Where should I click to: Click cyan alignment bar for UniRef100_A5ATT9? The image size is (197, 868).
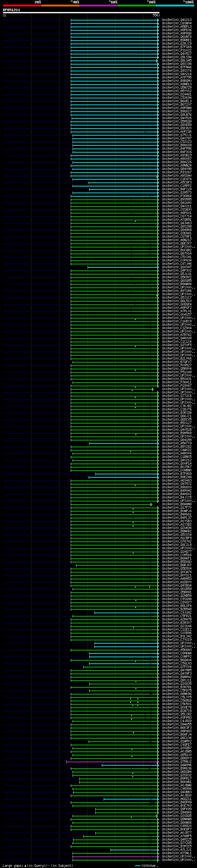coord(124,443)
